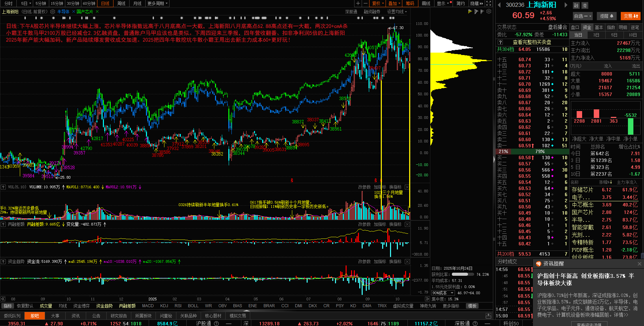Open the 基本 tab
This screenshot has width=644, height=326.
click(x=599, y=27)
